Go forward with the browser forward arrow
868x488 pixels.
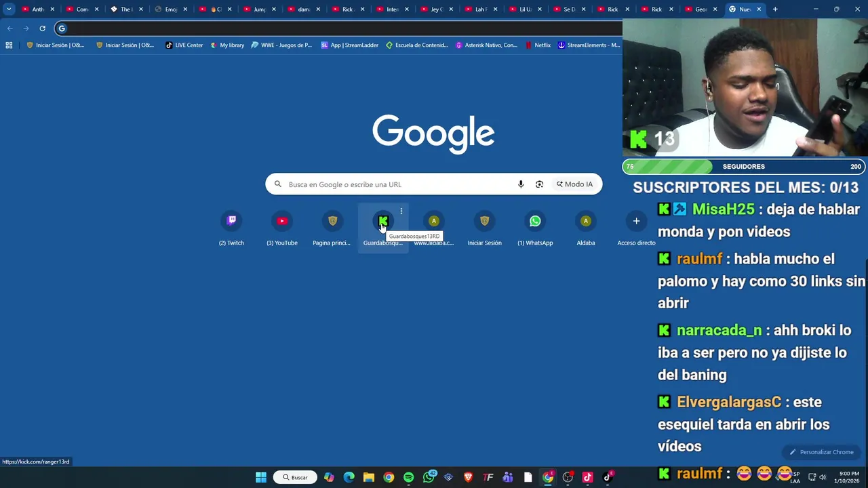[26, 28]
